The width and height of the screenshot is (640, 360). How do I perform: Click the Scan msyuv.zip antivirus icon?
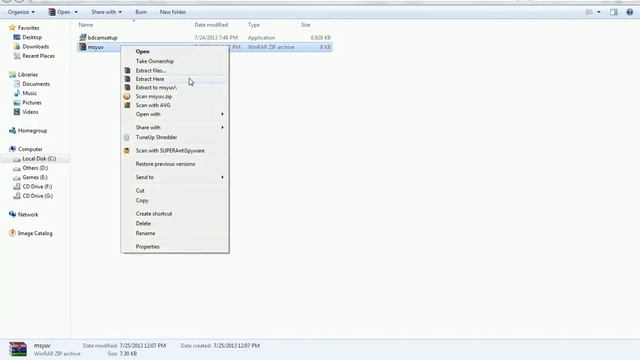tap(127, 96)
